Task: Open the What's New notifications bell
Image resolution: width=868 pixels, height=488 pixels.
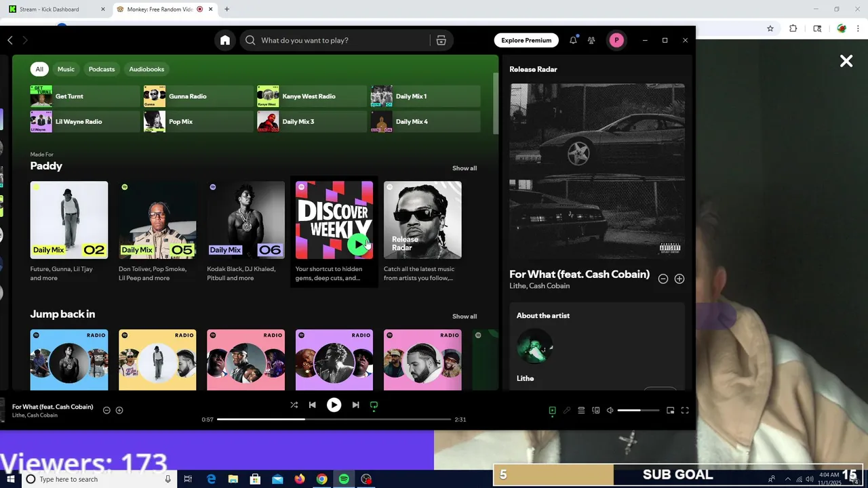Action: point(573,40)
